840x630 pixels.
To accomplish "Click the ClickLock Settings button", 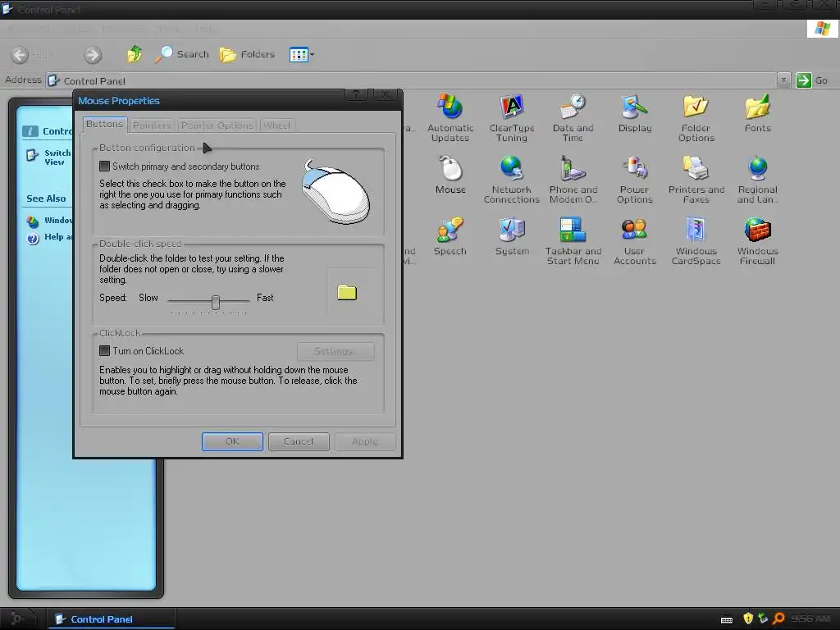I will pyautogui.click(x=336, y=351).
